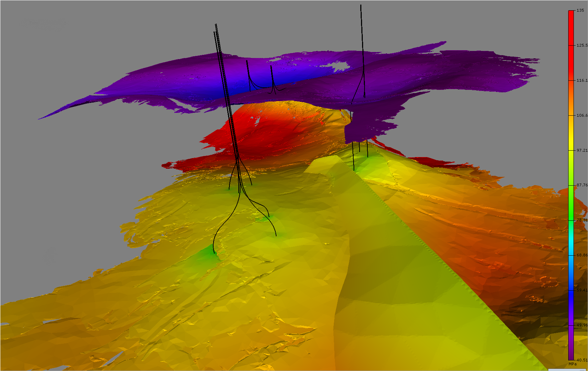The width and height of the screenshot is (588, 371).
Task: Click the 78.31 label on the color scale
Action: [582, 220]
